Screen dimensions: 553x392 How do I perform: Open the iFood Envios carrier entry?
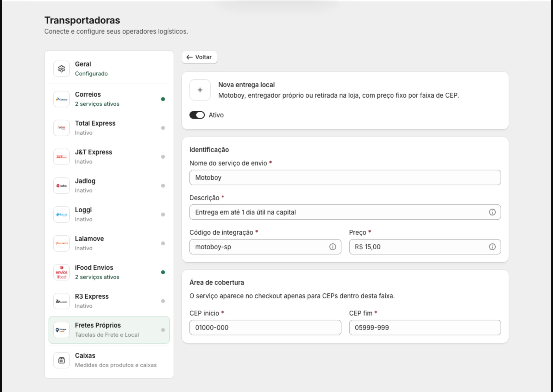(109, 272)
